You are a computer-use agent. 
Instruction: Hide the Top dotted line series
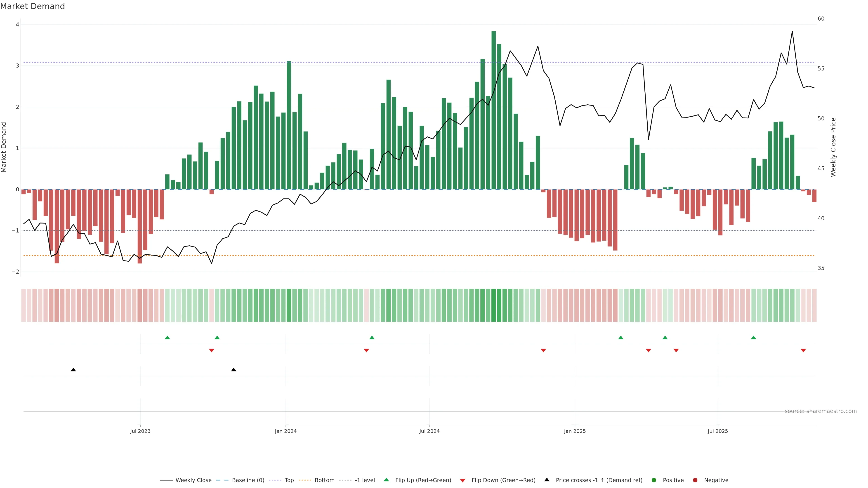(x=289, y=480)
